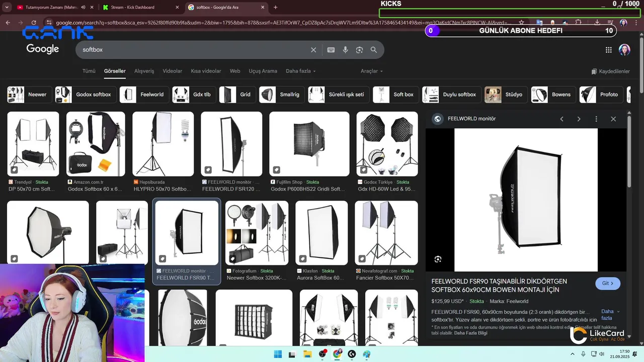Apply the Bowens filter chip
The height and width of the screenshot is (362, 644).
(x=554, y=95)
